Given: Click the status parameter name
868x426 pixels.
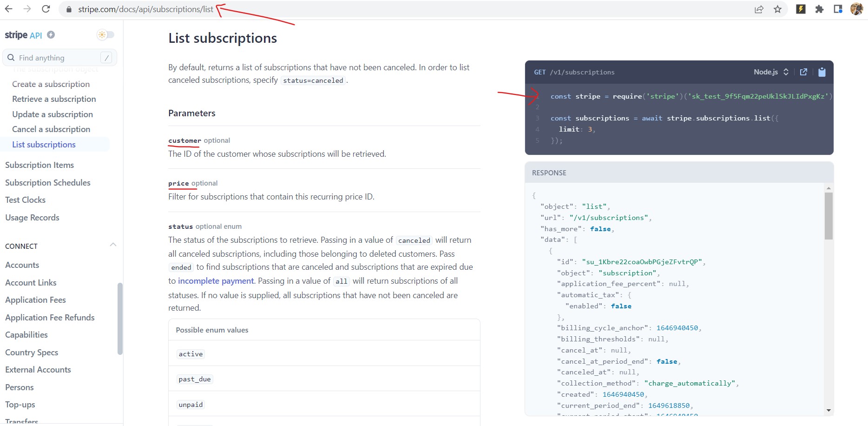Looking at the screenshot, I should point(180,226).
